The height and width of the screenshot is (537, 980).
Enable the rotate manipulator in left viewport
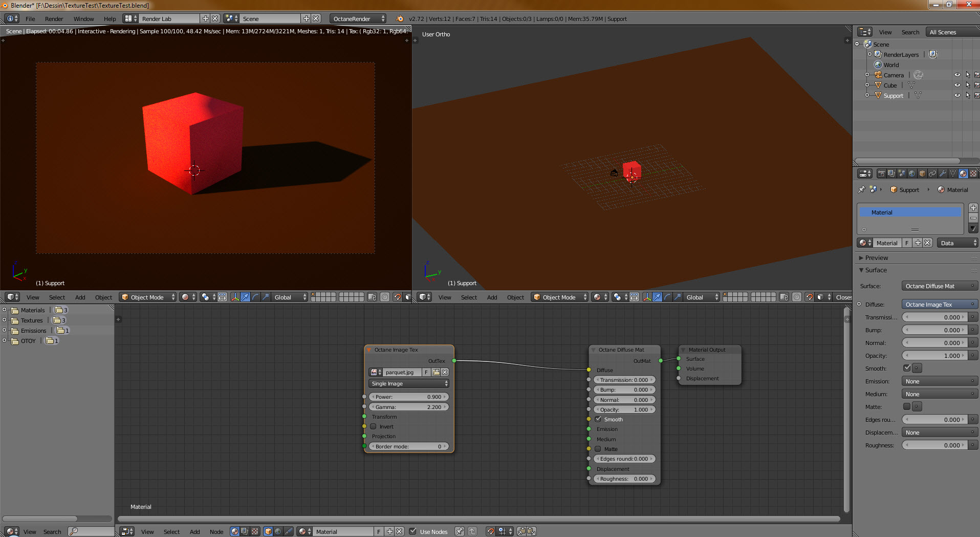255,297
